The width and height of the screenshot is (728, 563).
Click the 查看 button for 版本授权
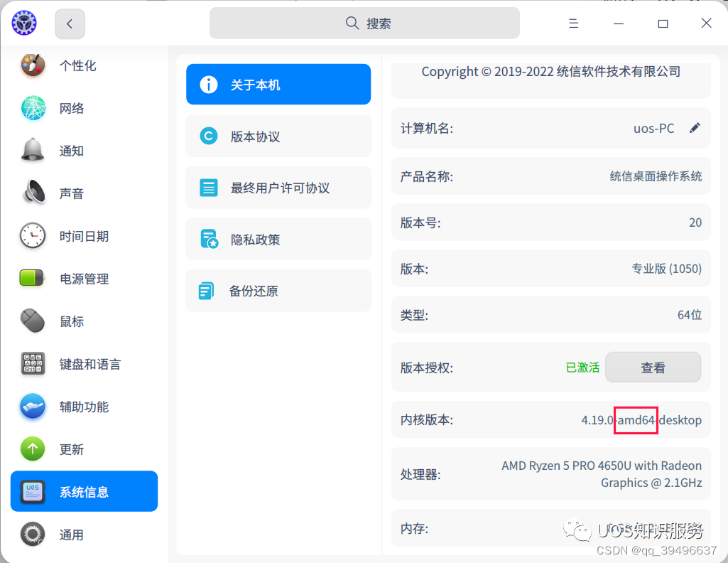tap(653, 367)
